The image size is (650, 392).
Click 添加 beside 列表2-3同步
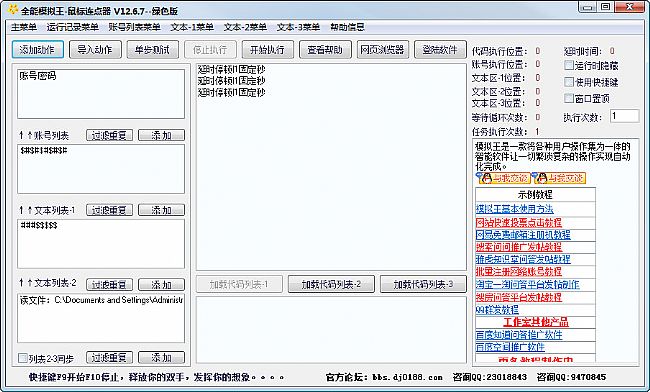161,357
